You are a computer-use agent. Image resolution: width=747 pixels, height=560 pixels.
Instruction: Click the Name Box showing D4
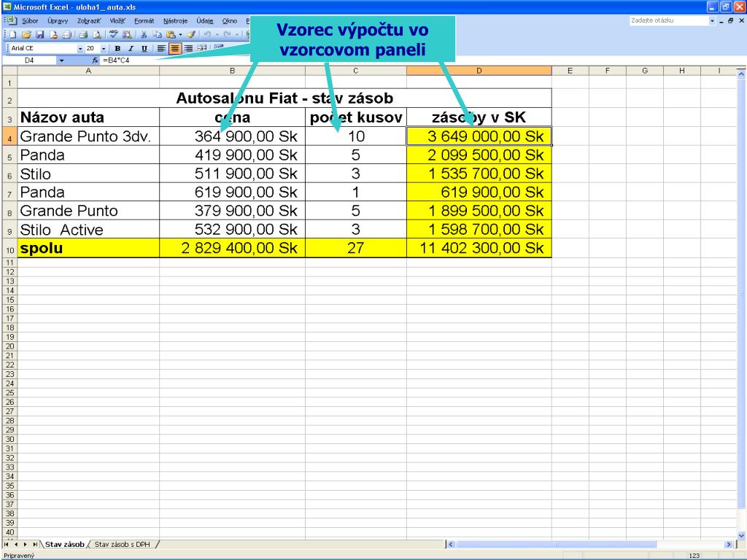pos(29,61)
